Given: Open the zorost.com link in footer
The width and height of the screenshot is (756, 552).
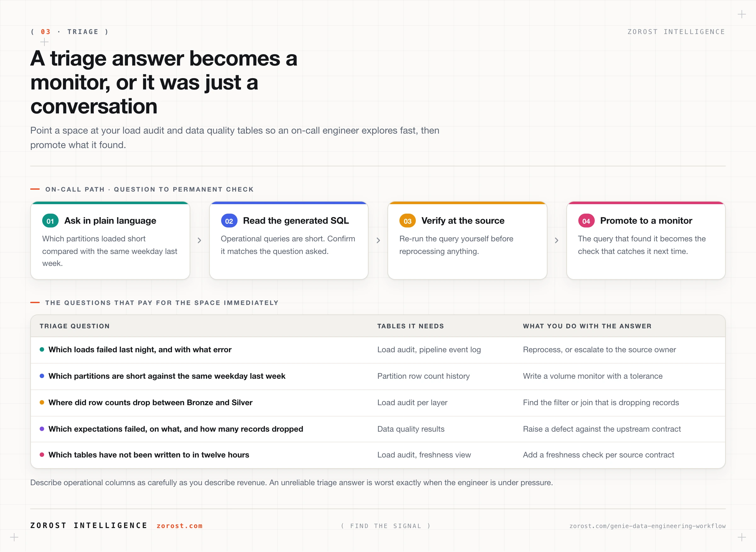Looking at the screenshot, I should click(x=180, y=526).
